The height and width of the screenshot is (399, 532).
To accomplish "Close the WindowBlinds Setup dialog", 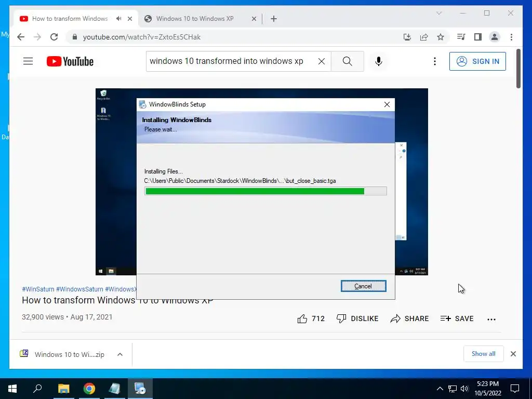I will [x=387, y=104].
